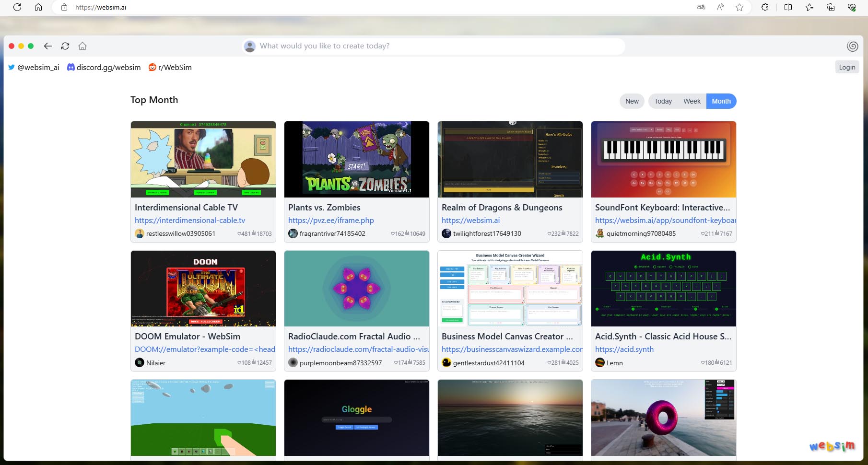Screen dimensions: 868x465
Task: Open the @websim_ai Twitter link
Action: [38, 67]
